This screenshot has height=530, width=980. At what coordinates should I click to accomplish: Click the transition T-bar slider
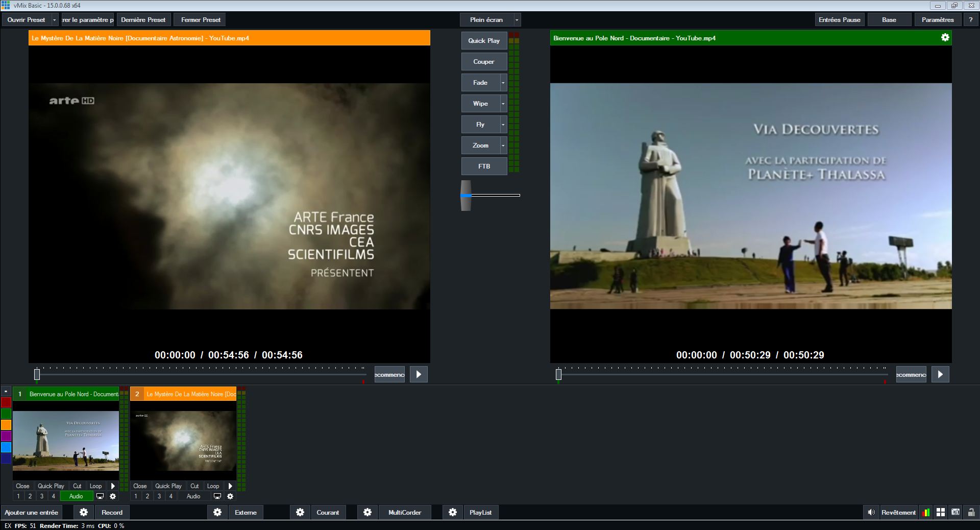(x=465, y=195)
